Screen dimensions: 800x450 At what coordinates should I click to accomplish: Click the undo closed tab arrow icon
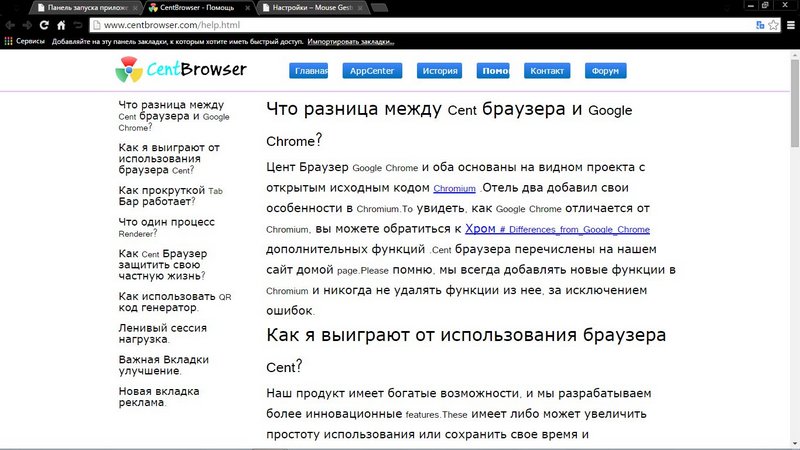[x=78, y=25]
